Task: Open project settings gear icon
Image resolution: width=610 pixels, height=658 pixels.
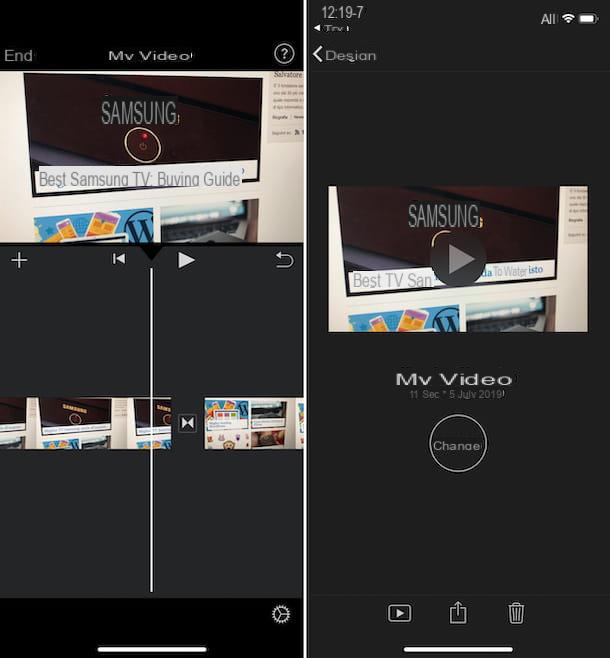Action: [x=281, y=614]
